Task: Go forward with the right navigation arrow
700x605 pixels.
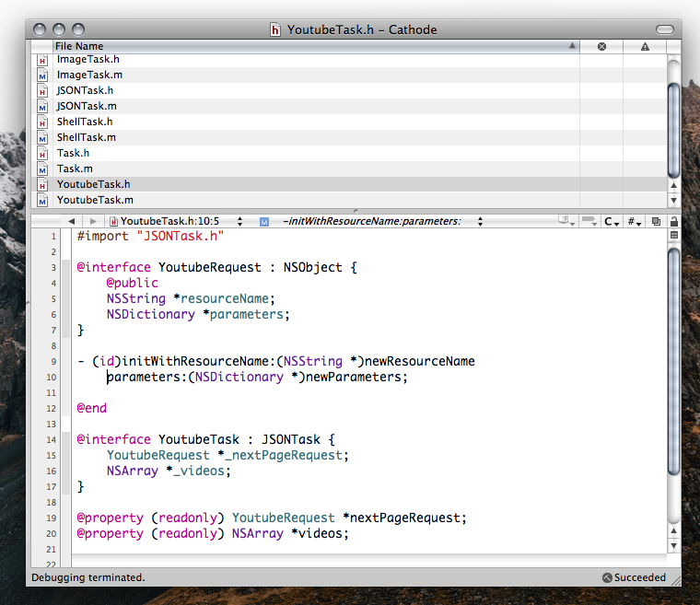Action: coord(93,221)
